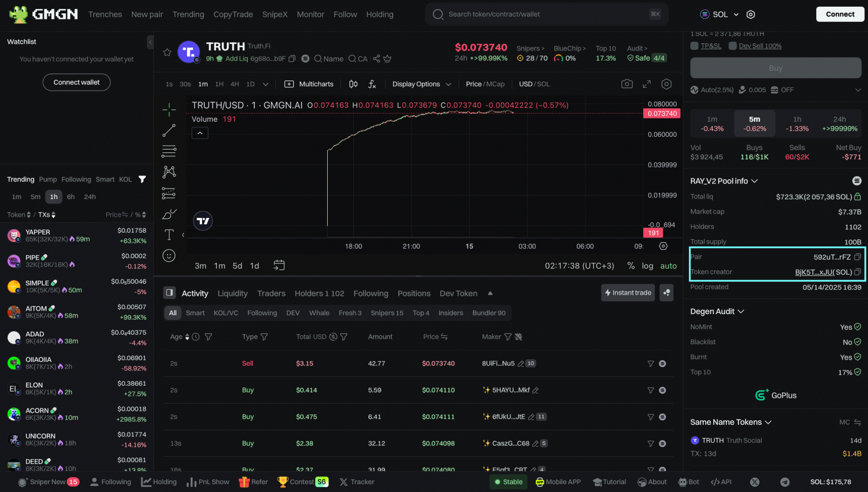
Task: Open the date range calendar
Action: 279,266
